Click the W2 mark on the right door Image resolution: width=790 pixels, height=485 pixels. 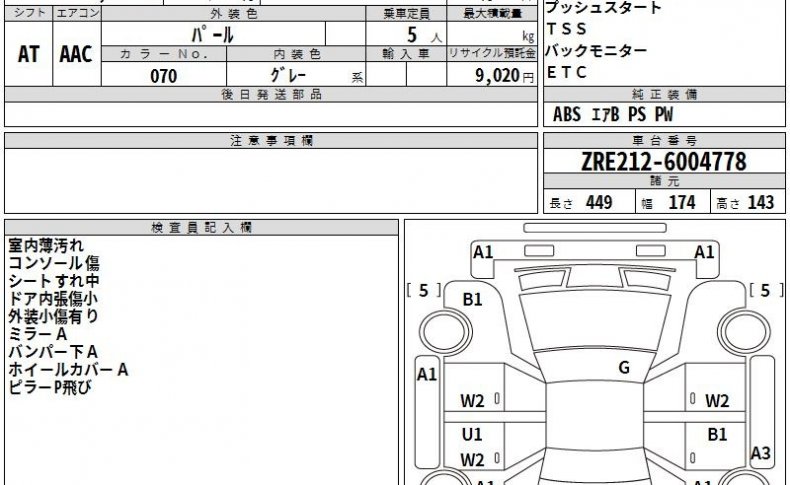point(717,401)
